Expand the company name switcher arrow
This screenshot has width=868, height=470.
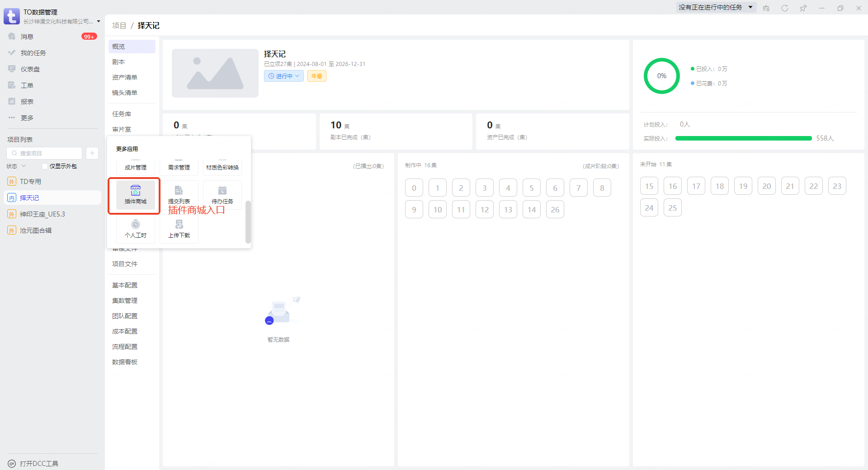[99, 21]
